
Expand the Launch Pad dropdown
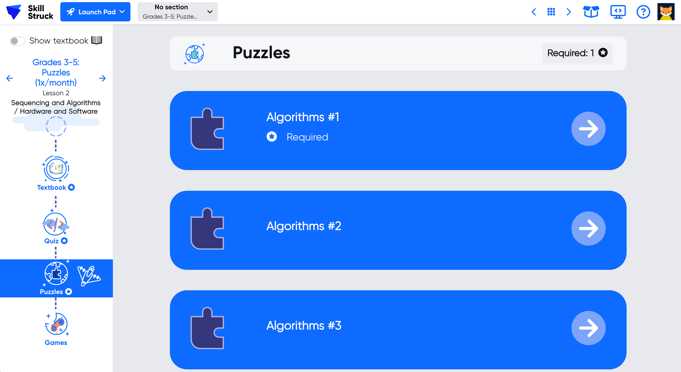pyautogui.click(x=95, y=12)
